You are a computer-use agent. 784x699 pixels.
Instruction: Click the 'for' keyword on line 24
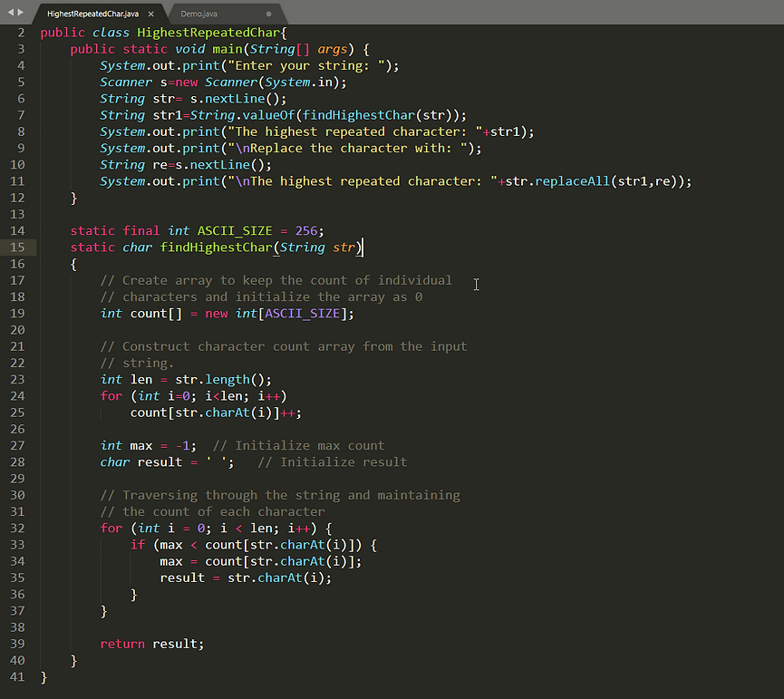coord(111,395)
